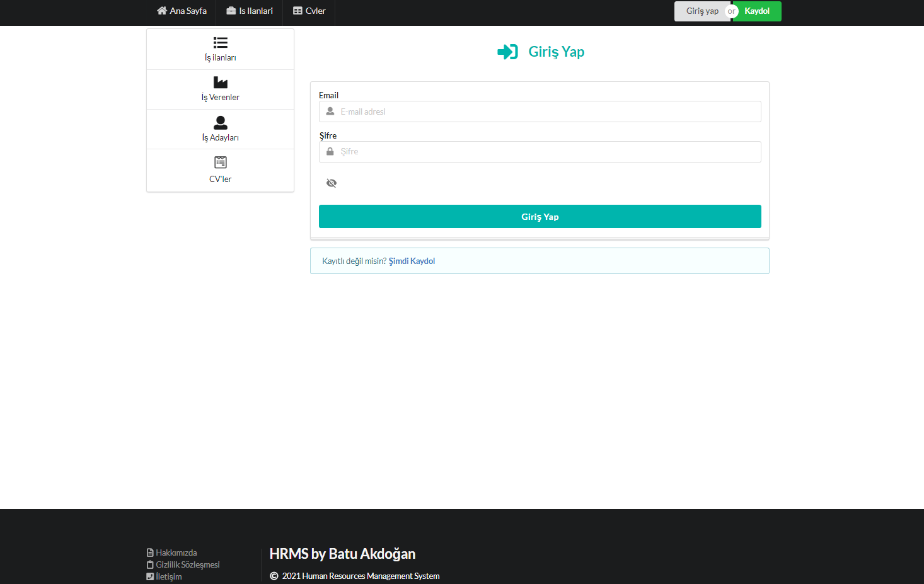
Task: Select CV'ler in the sidebar
Action: point(221,170)
